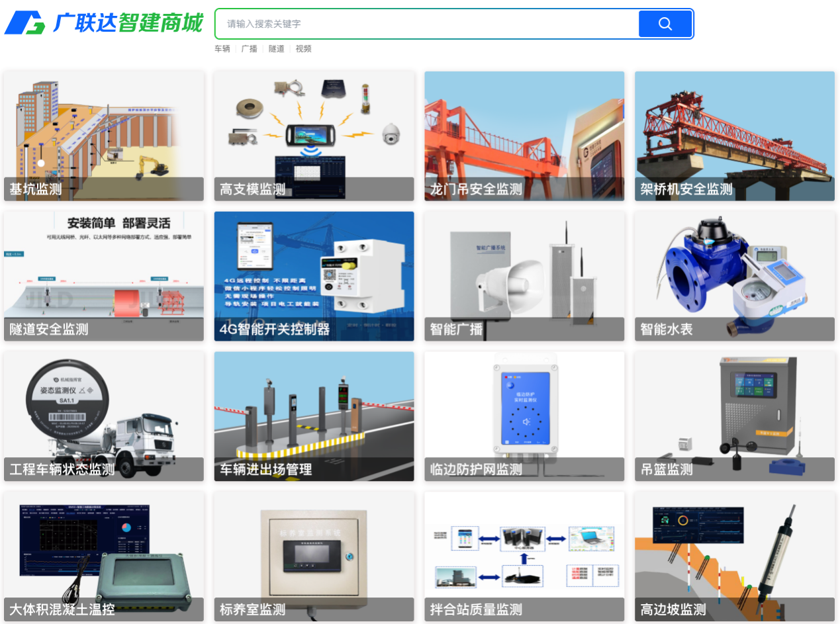Open the 智能广播 product card
Viewport: 840px width, 624px height.
point(524,276)
